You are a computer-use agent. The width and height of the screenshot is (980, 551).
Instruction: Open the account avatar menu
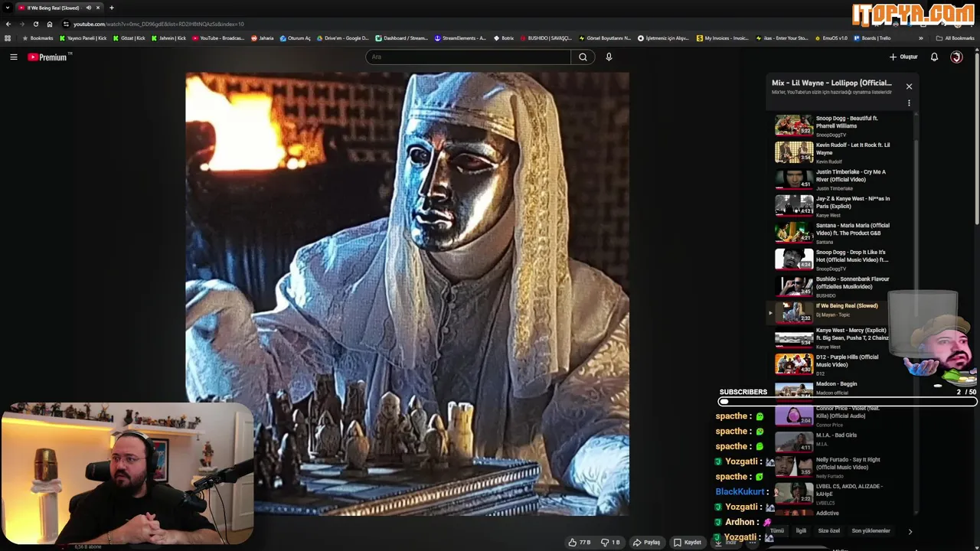[x=956, y=57]
